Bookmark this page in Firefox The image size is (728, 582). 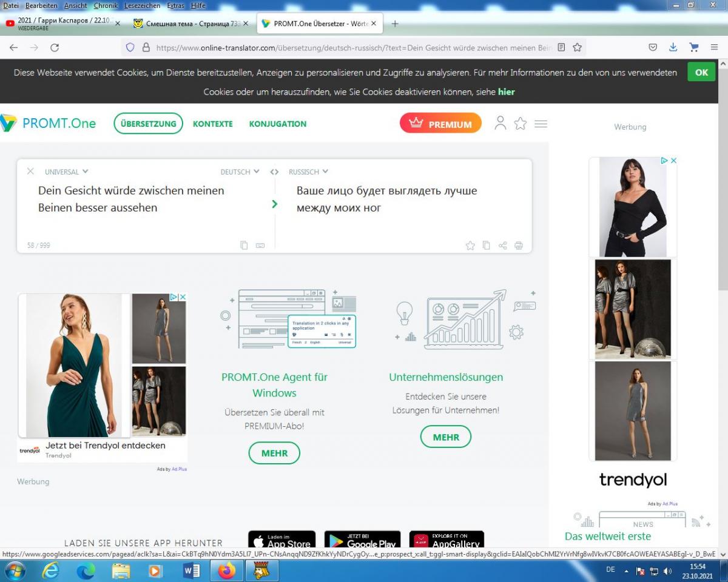tap(578, 47)
